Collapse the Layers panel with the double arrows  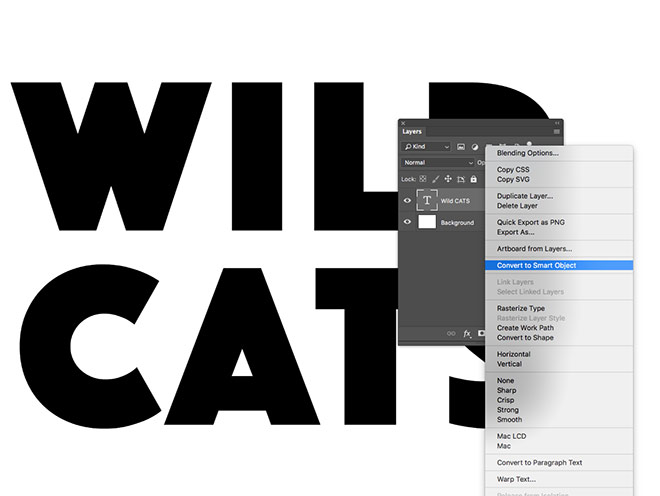(x=557, y=123)
